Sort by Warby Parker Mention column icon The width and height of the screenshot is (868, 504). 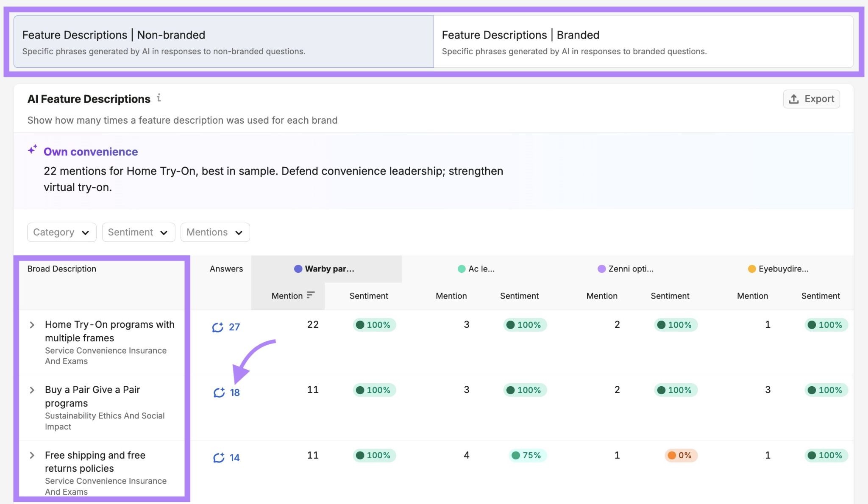point(311,295)
